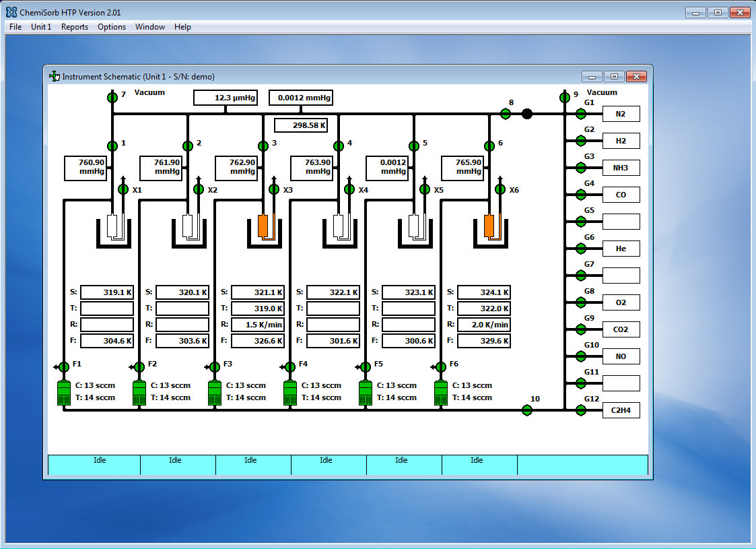Toggle port valve 3 above the pressure reading
The height and width of the screenshot is (549, 756).
(263, 145)
